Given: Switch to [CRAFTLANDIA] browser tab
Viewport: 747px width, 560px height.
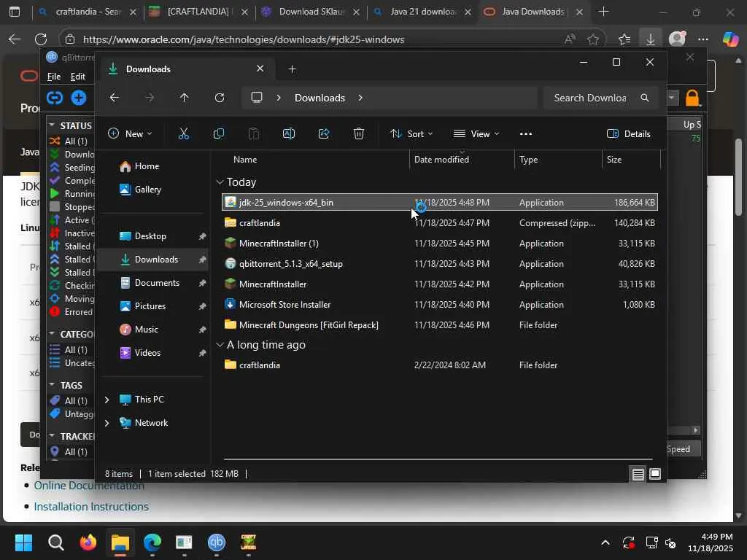Looking at the screenshot, I should (199, 12).
